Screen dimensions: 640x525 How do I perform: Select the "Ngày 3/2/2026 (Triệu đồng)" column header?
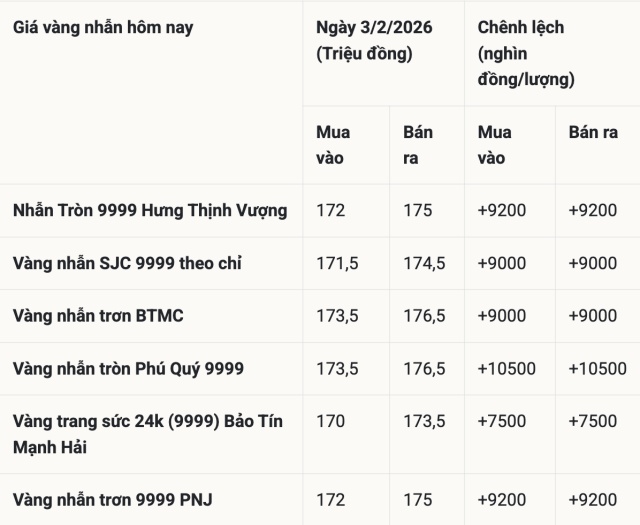click(374, 40)
